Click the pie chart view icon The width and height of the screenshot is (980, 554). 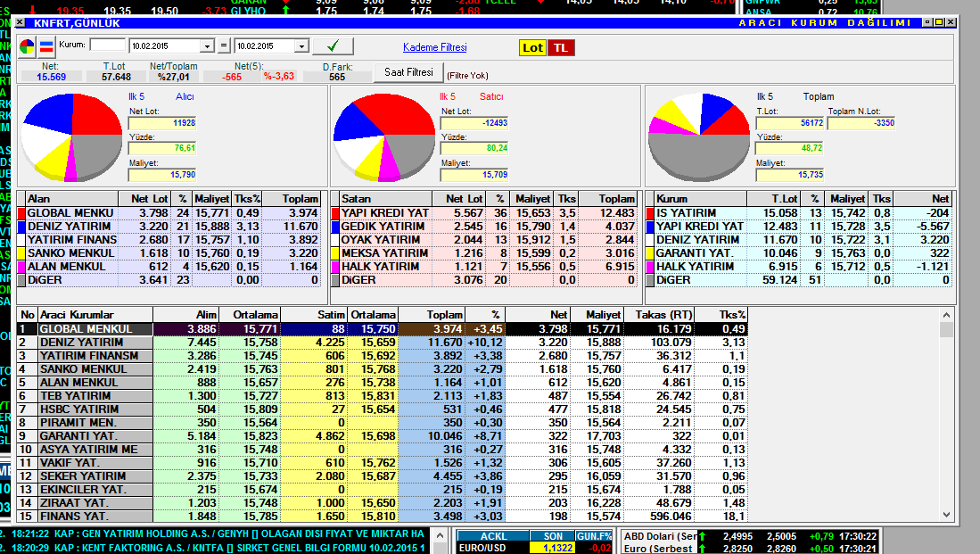pos(28,46)
